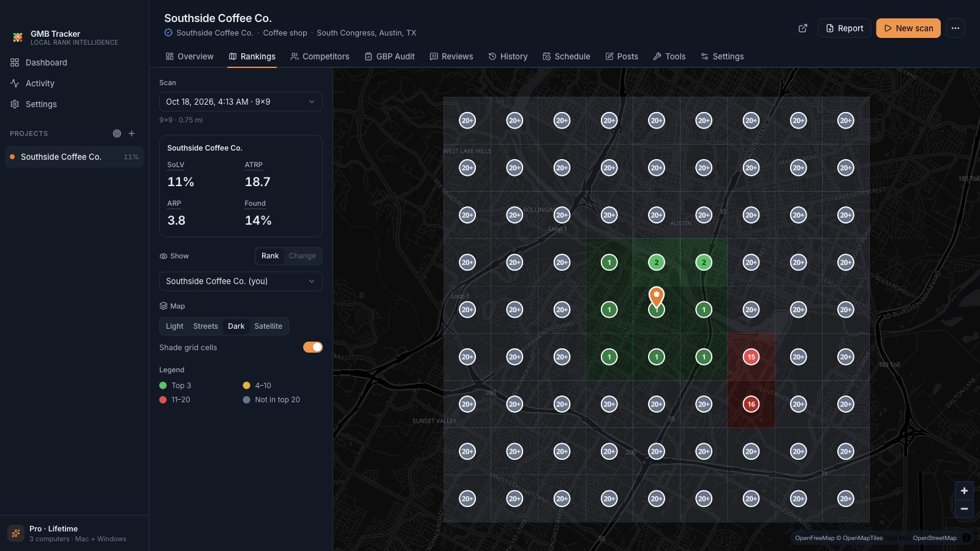Click the ARP 3.8 value
This screenshot has width=980, height=551.
(176, 220)
